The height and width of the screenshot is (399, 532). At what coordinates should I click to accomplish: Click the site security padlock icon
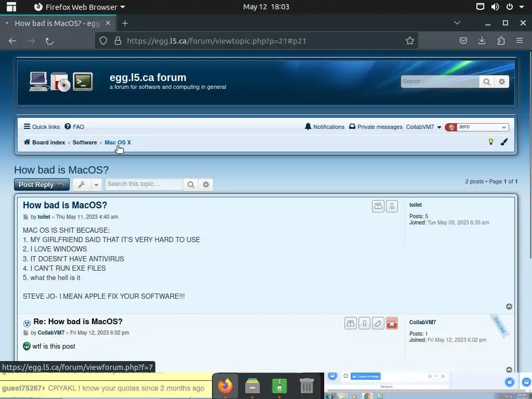click(x=118, y=41)
